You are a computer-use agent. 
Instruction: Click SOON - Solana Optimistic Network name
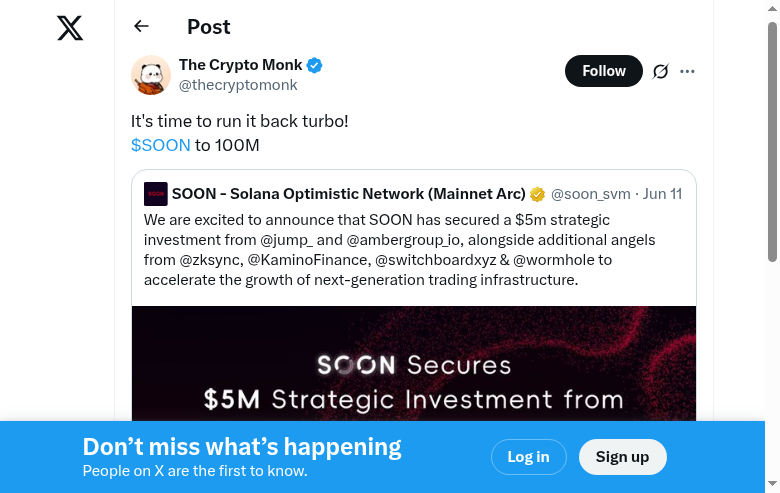pos(348,194)
